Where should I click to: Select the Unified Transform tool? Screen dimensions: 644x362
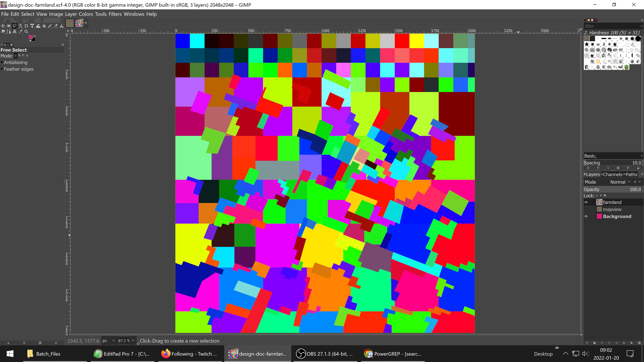point(32,26)
